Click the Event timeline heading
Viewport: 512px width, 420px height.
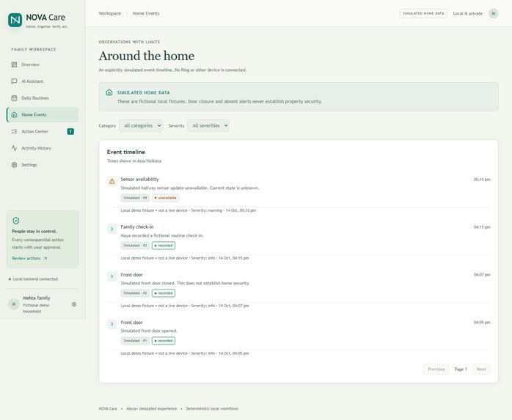[x=126, y=152]
